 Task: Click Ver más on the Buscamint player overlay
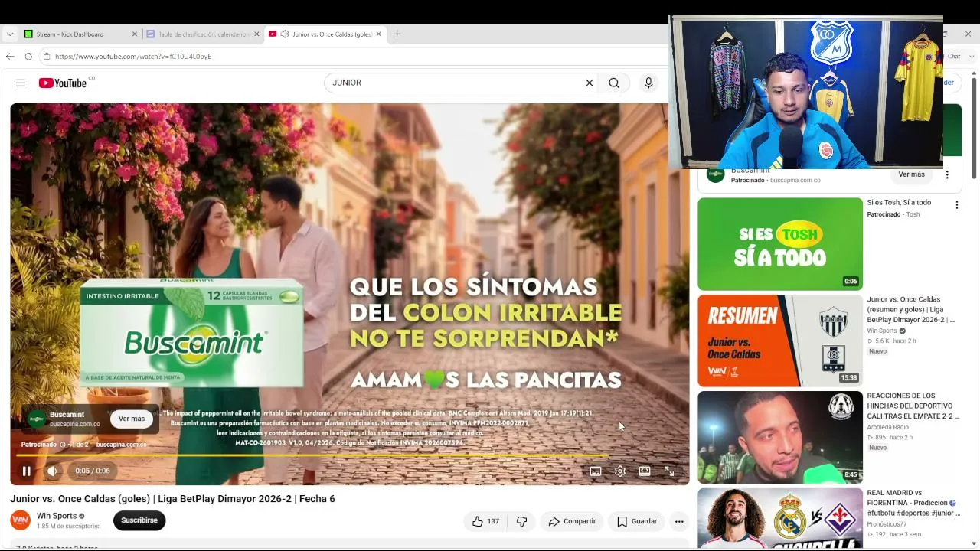click(132, 419)
